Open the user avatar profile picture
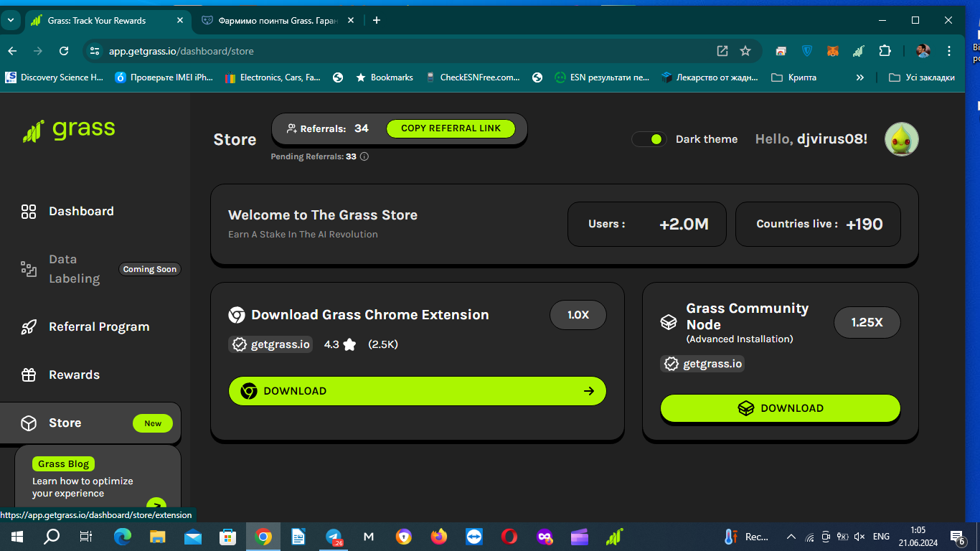 point(901,139)
